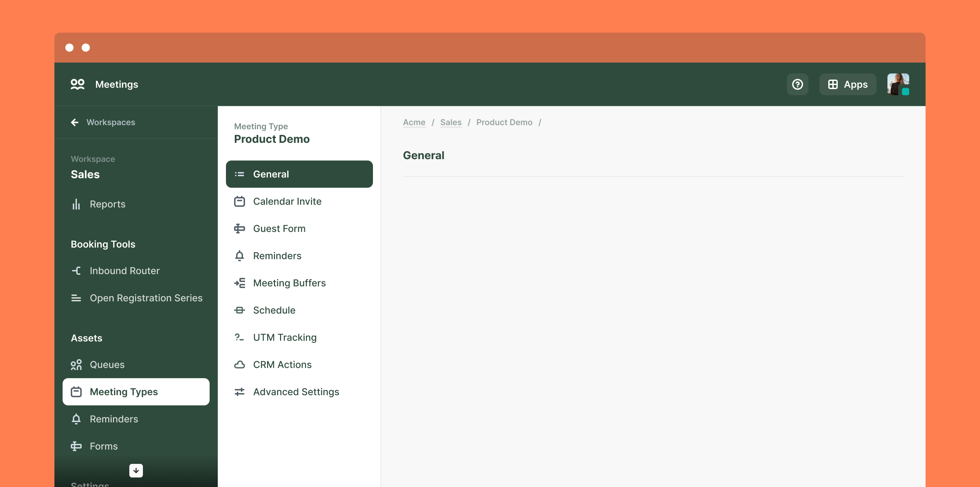Screen dimensions: 980x487
Task: Click the CRM Actions cloud icon
Action: [x=239, y=365]
